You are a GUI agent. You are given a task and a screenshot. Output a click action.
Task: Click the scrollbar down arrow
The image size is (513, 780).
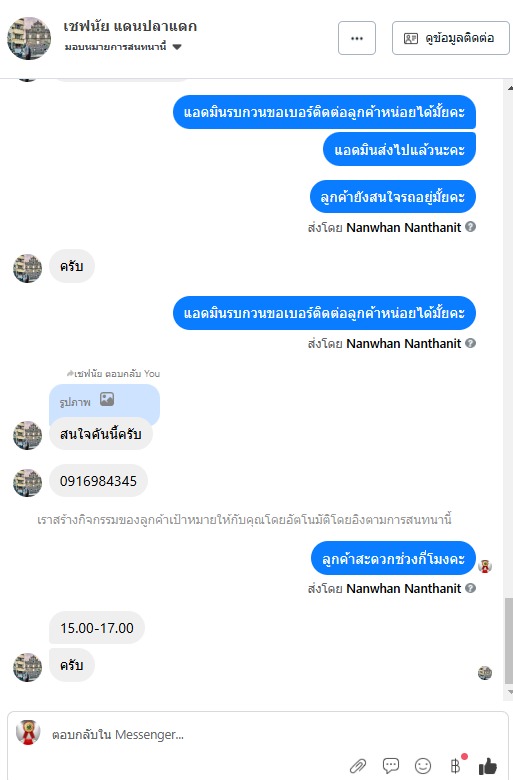coord(510,691)
